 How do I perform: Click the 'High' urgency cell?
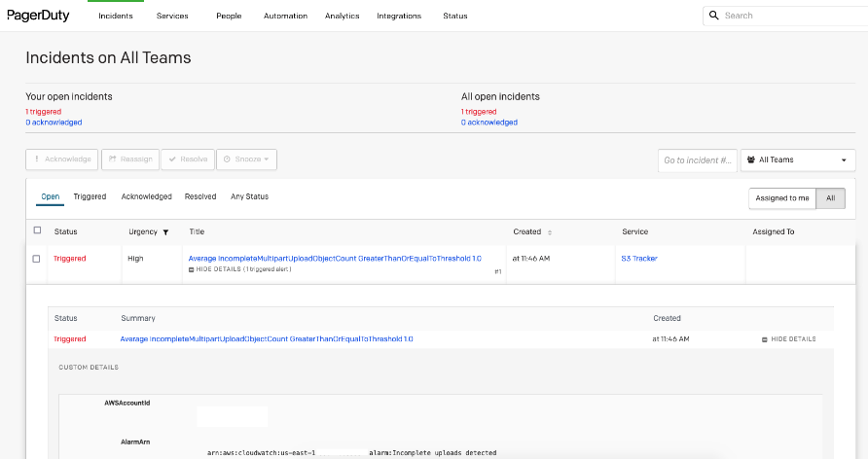135,259
